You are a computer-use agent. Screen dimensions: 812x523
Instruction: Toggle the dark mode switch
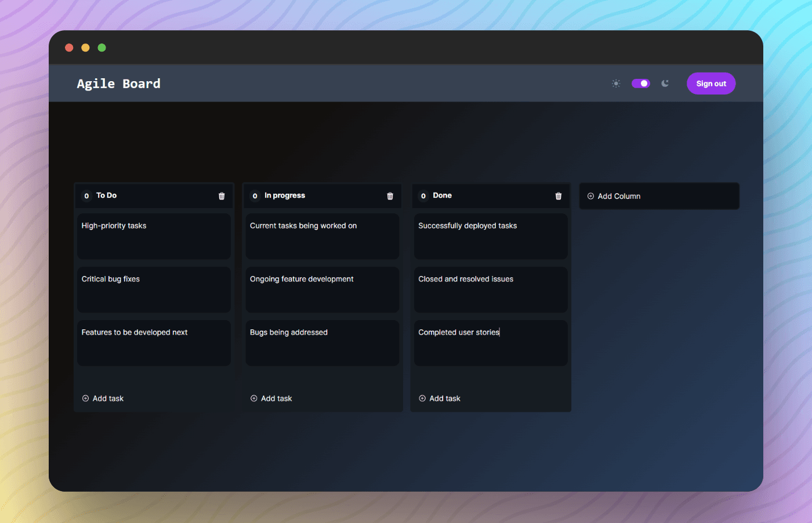point(640,83)
